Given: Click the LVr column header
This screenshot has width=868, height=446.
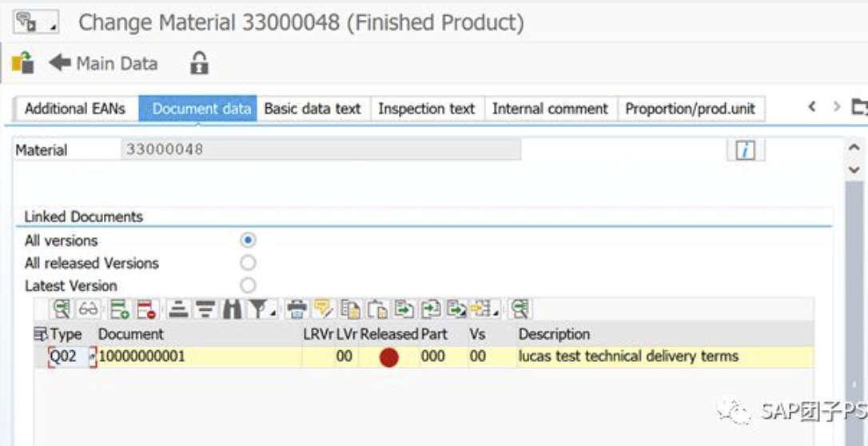Looking at the screenshot, I should 347,334.
